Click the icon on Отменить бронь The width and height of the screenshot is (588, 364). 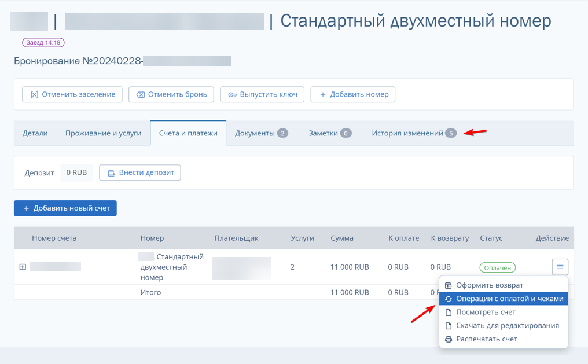click(141, 95)
